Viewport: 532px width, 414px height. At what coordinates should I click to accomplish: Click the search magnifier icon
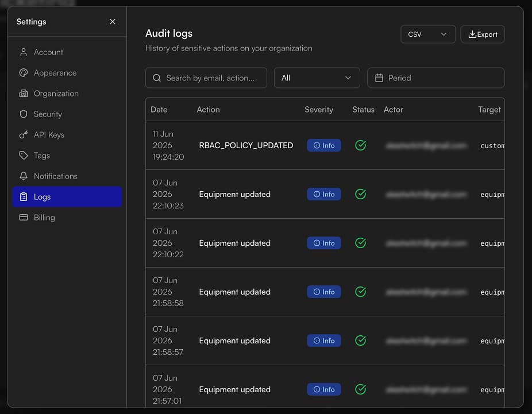pos(157,78)
